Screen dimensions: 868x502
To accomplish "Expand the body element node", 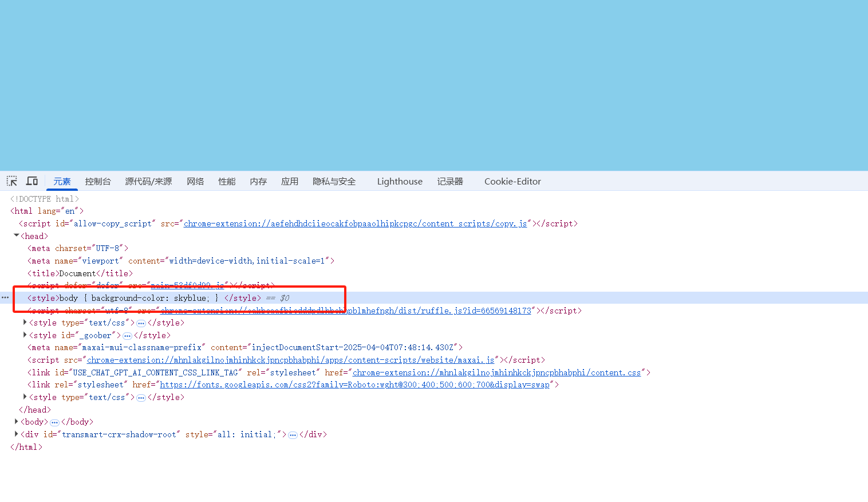I will [17, 422].
